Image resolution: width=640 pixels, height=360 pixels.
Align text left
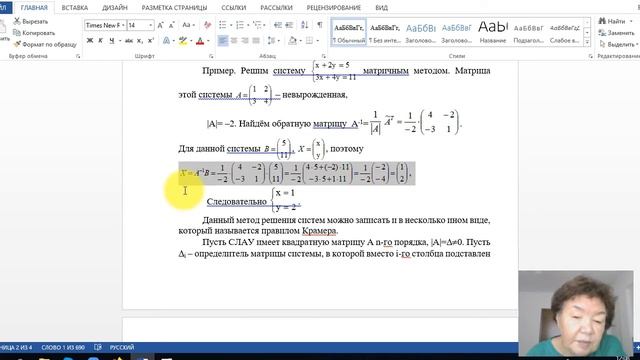click(223, 40)
